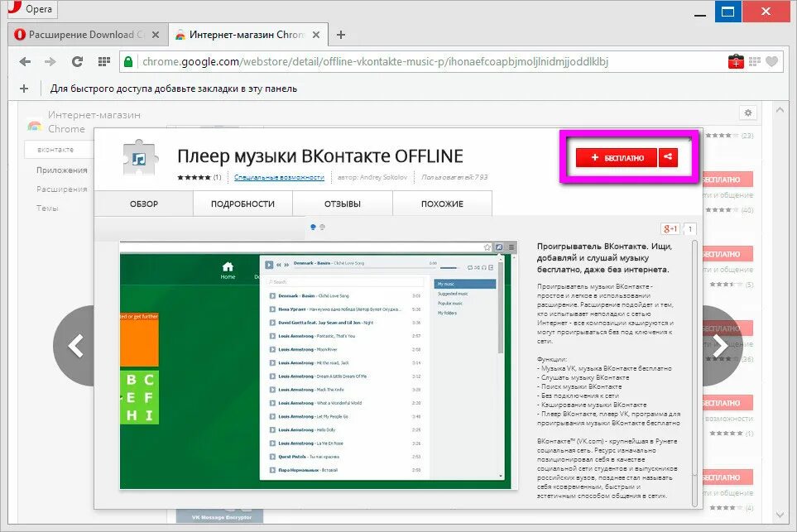Click the star rating under the title
The image size is (797, 532).
194,177
